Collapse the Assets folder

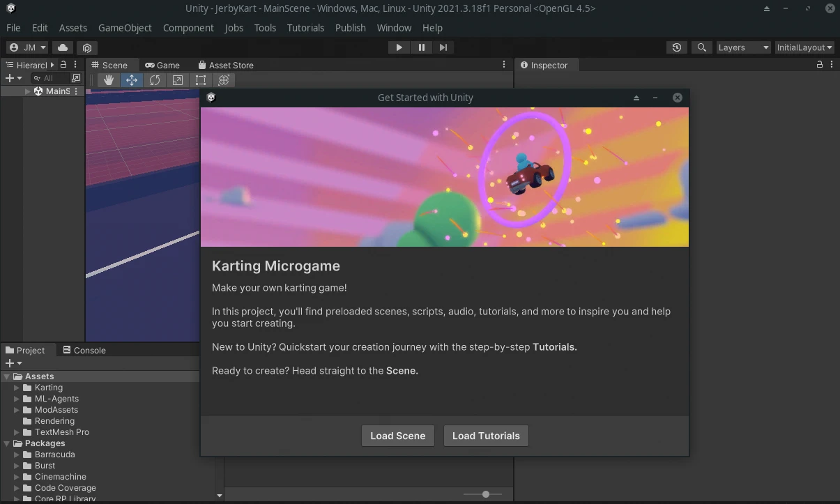coord(6,376)
